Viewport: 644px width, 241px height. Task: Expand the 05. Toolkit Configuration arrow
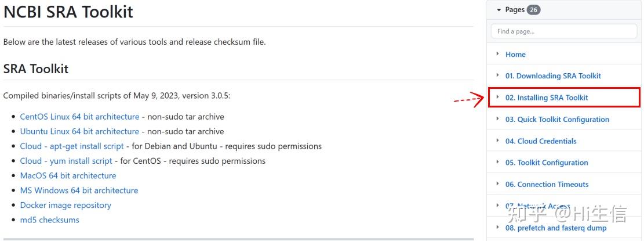point(497,162)
